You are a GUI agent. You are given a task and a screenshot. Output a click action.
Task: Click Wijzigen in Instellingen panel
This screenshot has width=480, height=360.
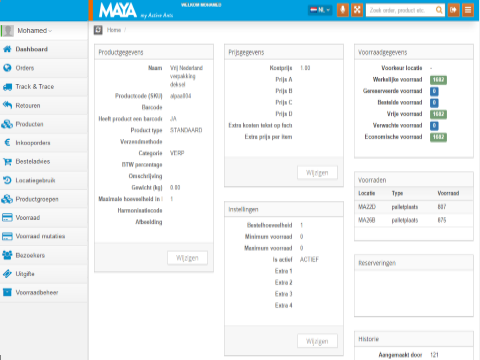click(x=317, y=341)
